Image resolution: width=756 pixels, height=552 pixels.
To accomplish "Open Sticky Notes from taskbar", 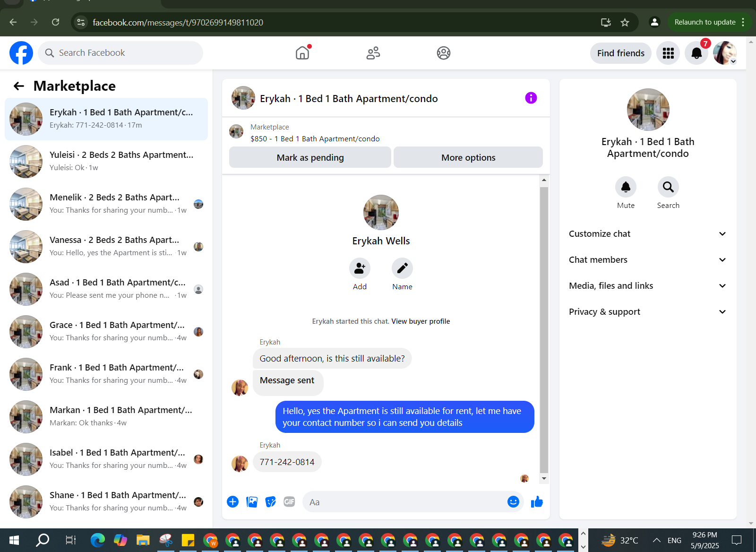I will click(x=188, y=540).
